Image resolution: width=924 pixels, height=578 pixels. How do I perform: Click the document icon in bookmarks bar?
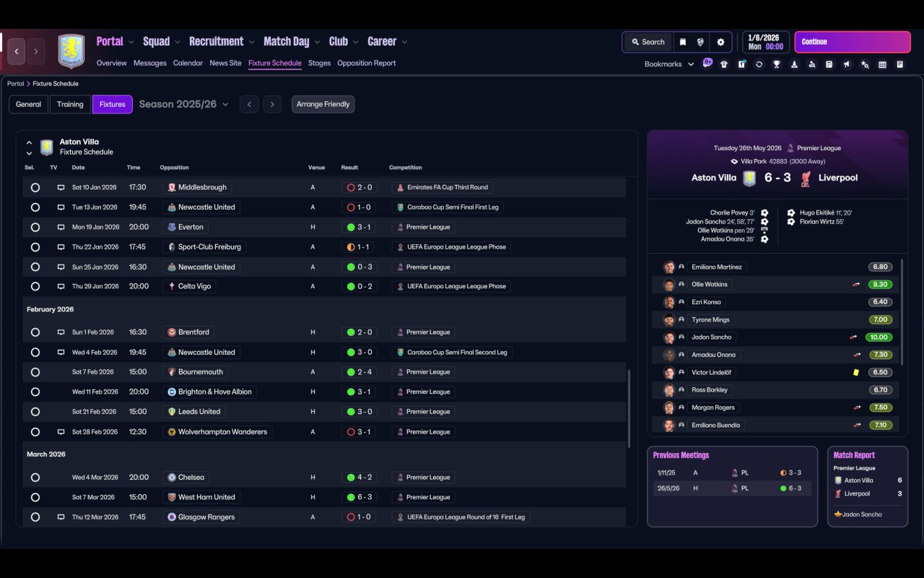tap(829, 64)
